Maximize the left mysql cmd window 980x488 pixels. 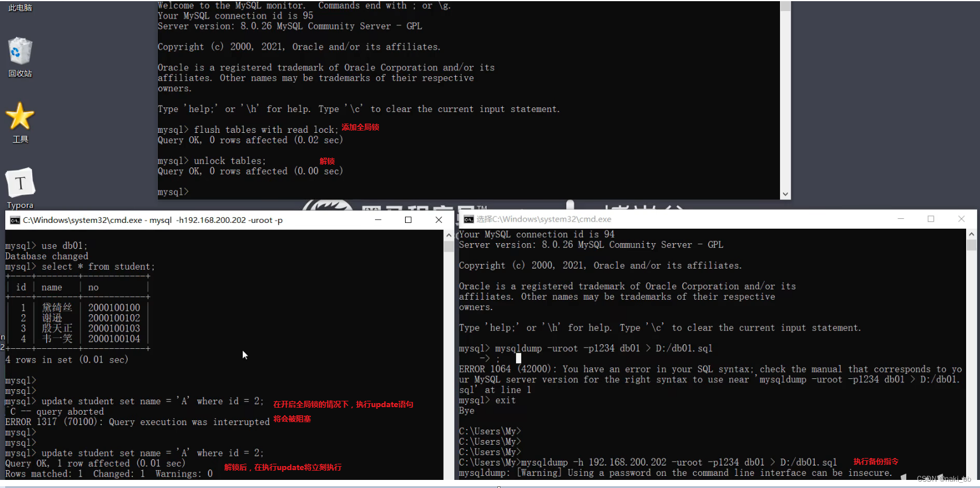click(x=409, y=220)
